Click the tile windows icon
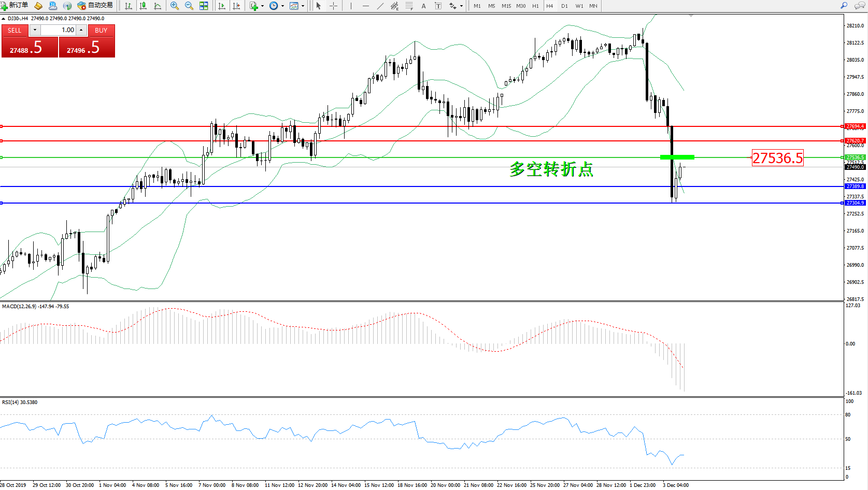Screen dimensions: 868x490 [204, 6]
